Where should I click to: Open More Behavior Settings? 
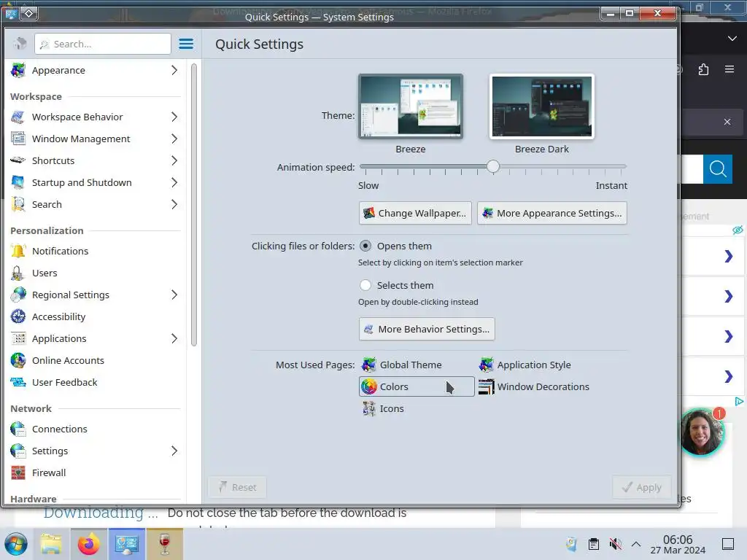click(x=427, y=329)
